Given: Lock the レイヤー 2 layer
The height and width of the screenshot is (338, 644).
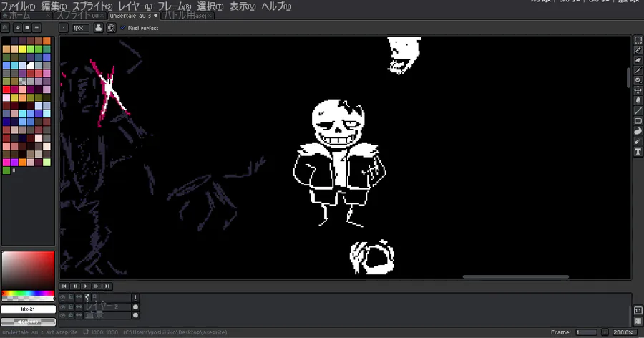Looking at the screenshot, I should pos(71,306).
